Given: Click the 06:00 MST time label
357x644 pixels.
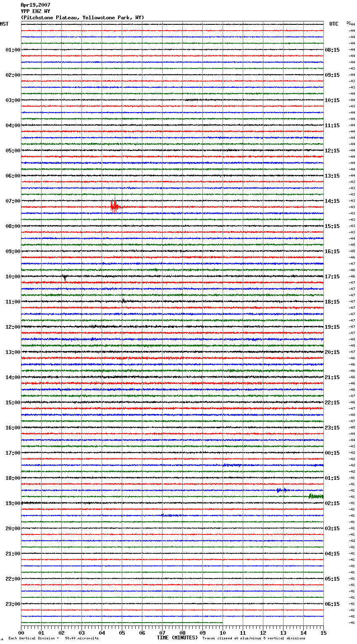Looking at the screenshot, I should (x=13, y=176).
